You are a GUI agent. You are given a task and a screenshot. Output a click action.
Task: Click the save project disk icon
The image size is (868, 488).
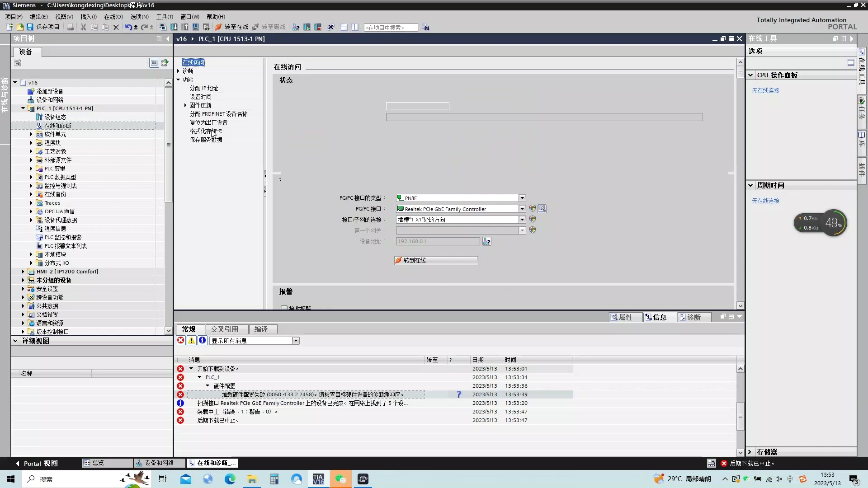(x=30, y=27)
